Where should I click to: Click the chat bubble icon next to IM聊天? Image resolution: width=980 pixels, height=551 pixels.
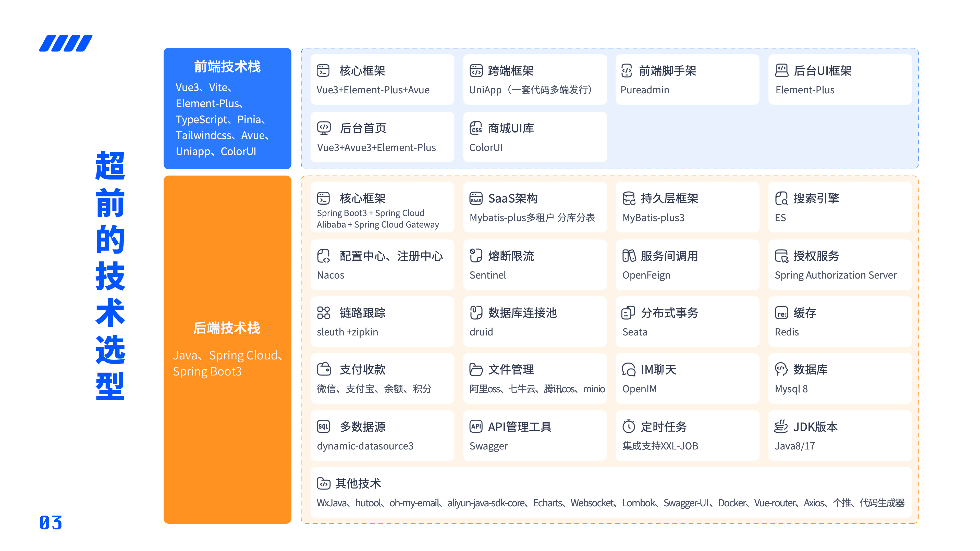(x=629, y=369)
